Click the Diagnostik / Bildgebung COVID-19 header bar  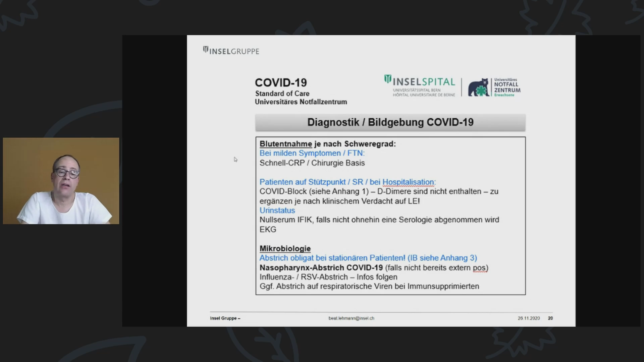point(390,122)
